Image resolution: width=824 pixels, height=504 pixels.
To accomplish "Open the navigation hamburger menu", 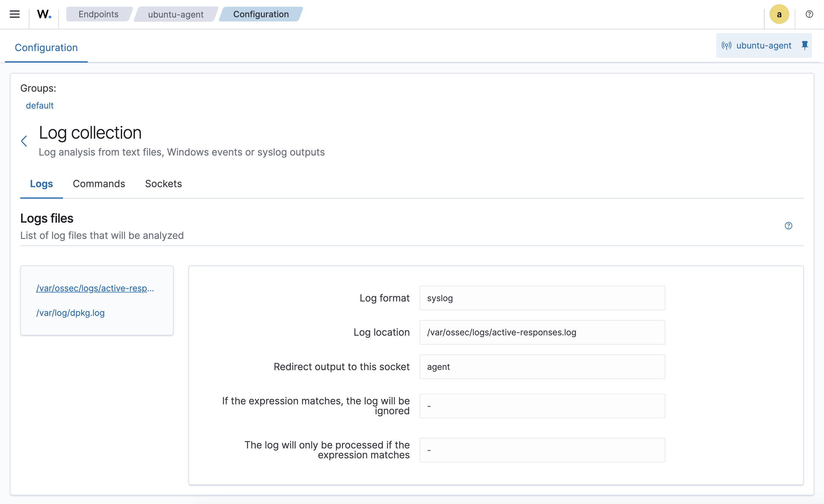I will click(x=14, y=14).
